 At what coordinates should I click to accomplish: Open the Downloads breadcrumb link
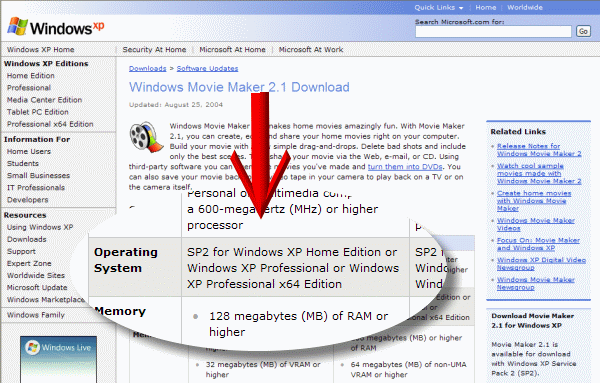point(147,68)
